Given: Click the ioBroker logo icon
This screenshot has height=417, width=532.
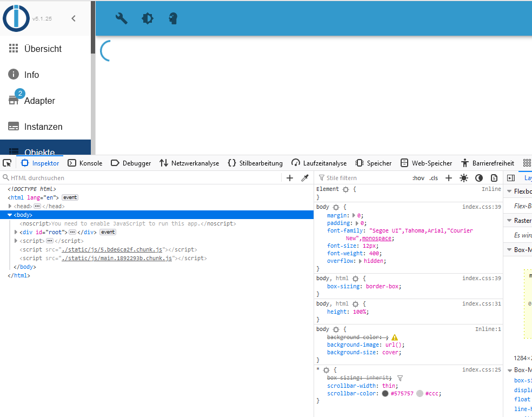Looking at the screenshot, I should click(16, 18).
